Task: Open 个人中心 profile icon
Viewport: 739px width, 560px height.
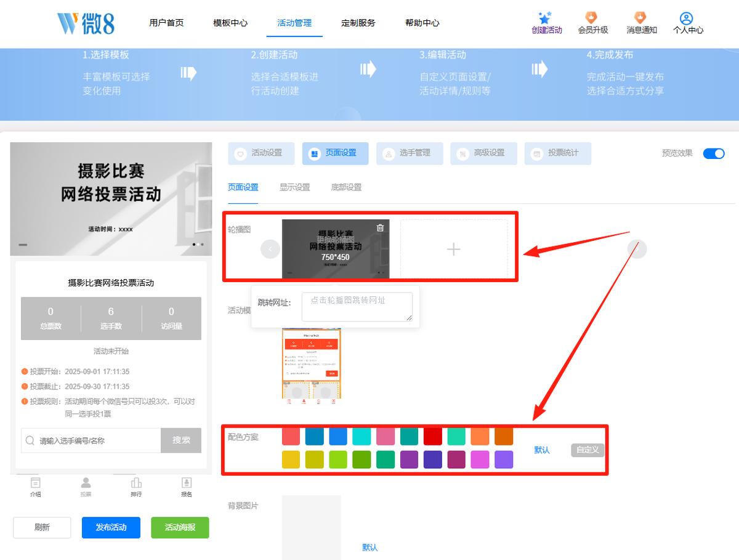Action: pyautogui.click(x=687, y=18)
